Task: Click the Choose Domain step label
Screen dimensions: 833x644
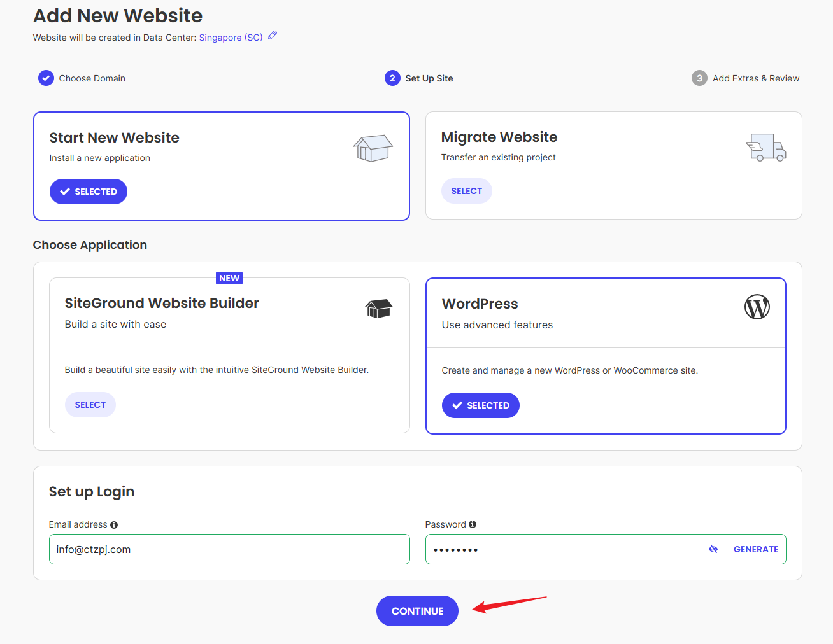Action: point(92,78)
